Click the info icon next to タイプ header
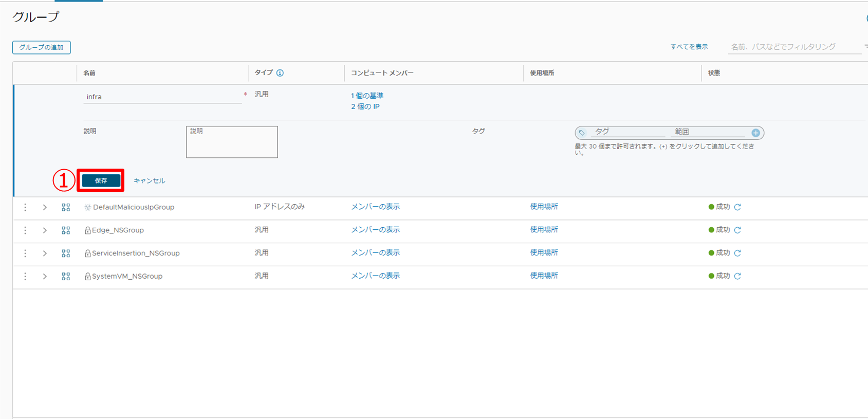The width and height of the screenshot is (868, 419). pos(280,73)
